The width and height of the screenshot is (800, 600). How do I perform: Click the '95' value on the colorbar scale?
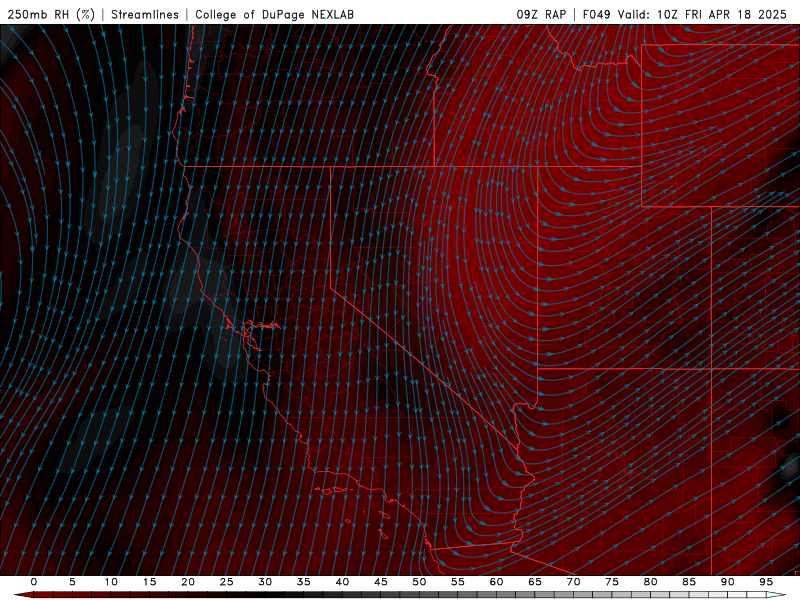click(766, 582)
